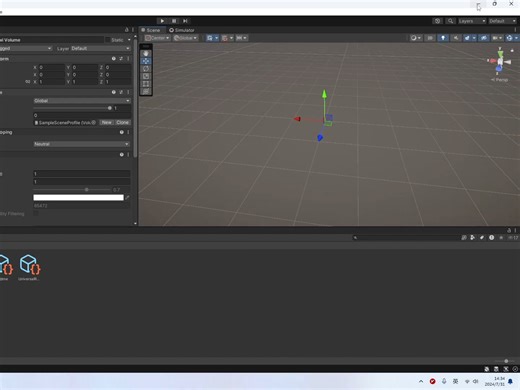Open the Layer Default dropdown in Inspector
Image resolution: width=520 pixels, height=390 pixels.
tap(100, 48)
